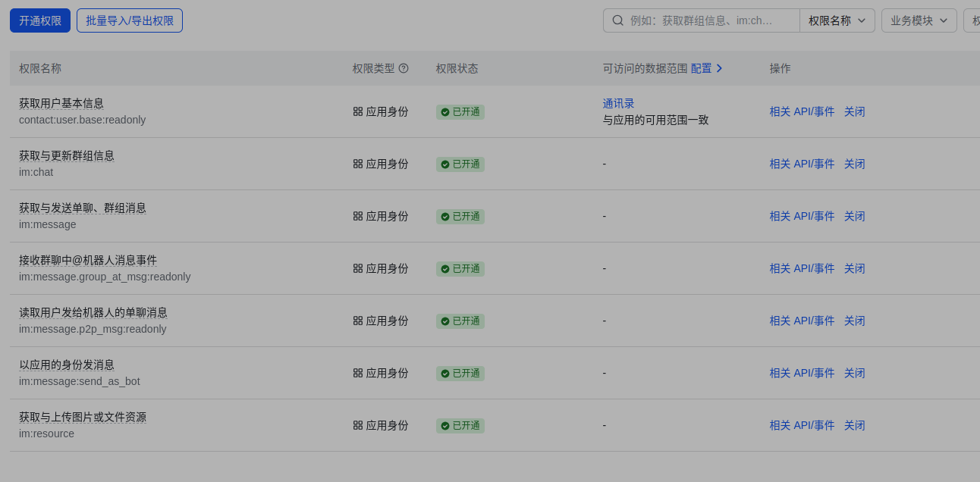Click 关闭 for 获取与上传图片或文件资源
Image resolution: width=980 pixels, height=482 pixels.
click(855, 425)
